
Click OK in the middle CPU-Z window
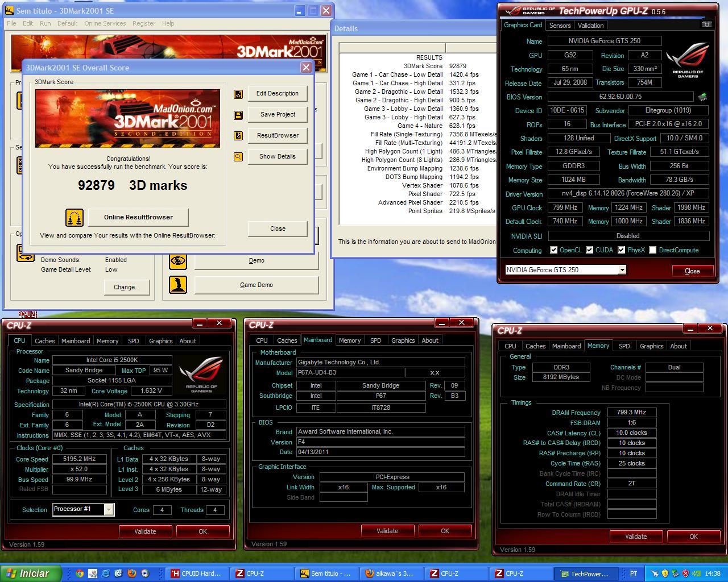(445, 531)
